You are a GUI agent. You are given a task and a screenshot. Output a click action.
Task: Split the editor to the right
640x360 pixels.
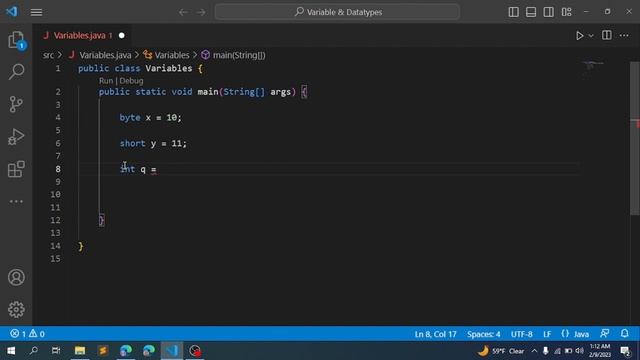tap(607, 36)
